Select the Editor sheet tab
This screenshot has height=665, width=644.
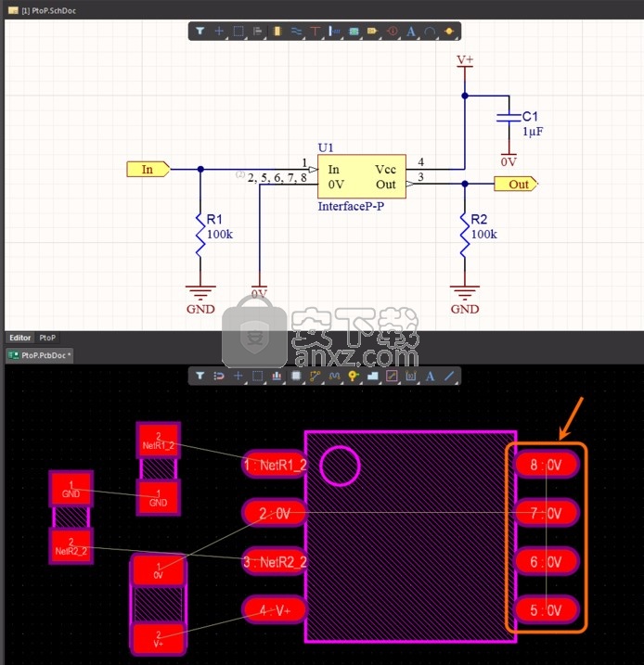(x=19, y=338)
